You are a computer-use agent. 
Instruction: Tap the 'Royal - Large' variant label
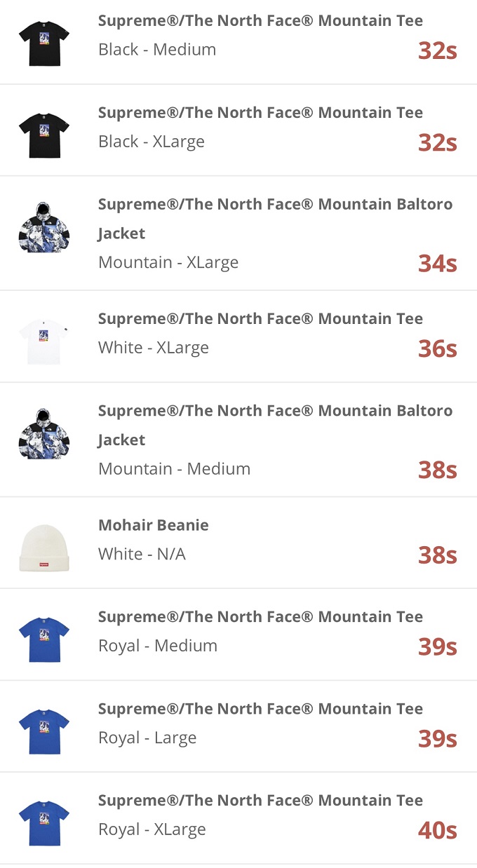[147, 738]
